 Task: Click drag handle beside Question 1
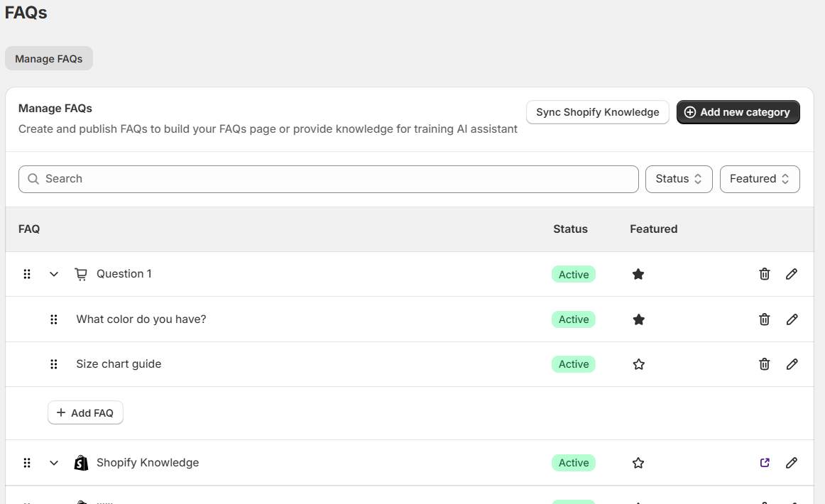pos(27,274)
